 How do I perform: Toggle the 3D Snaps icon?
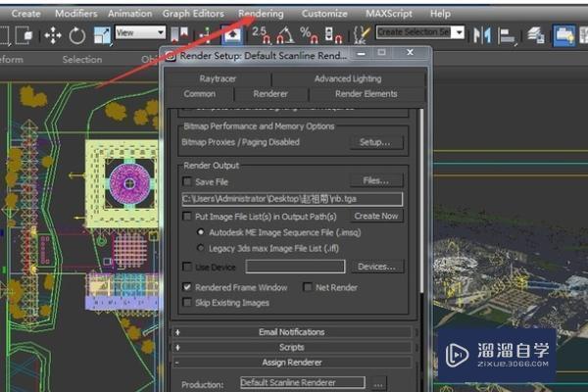(260, 35)
